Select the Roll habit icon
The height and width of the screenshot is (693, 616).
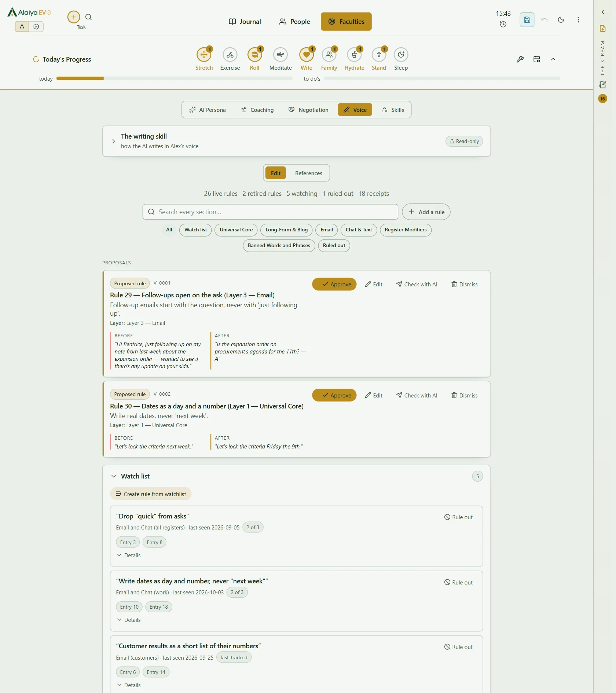pos(254,55)
